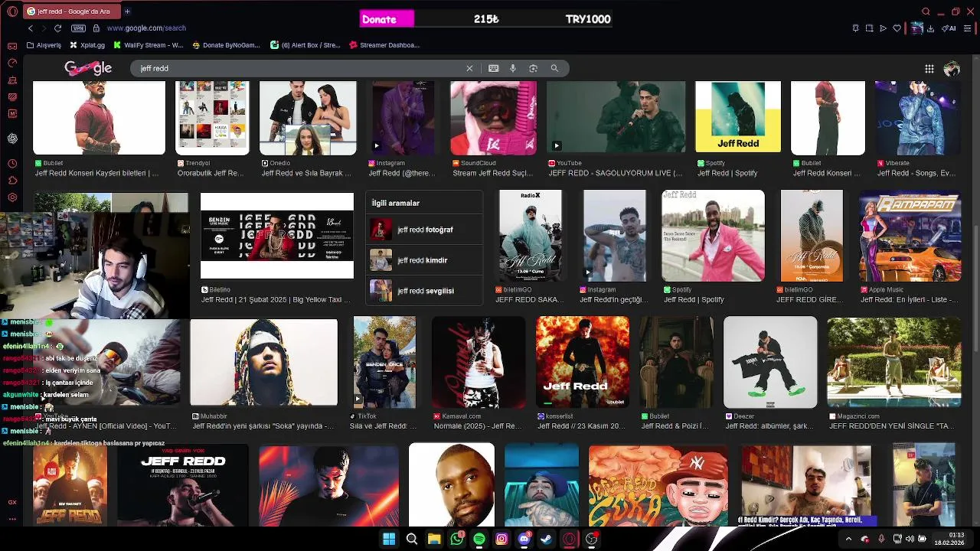Screen dimensions: 980x551
Task: Add page to bookmarks heart icon
Action: 897,28
